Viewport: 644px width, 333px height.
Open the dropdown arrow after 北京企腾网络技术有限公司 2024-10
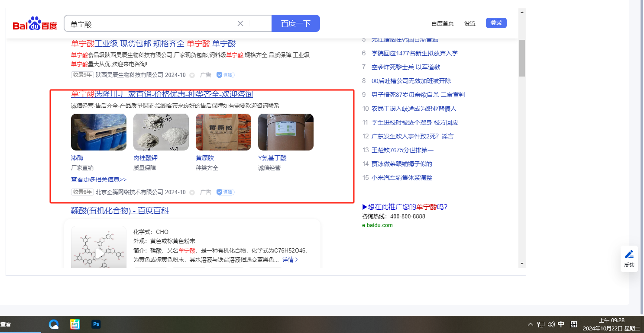[192, 192]
